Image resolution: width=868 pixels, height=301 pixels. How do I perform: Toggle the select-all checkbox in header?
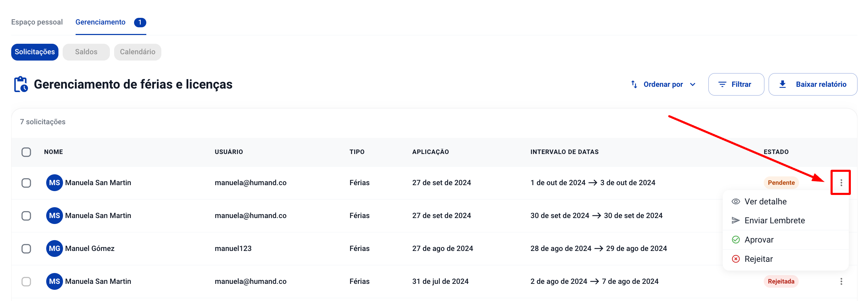[x=26, y=152]
